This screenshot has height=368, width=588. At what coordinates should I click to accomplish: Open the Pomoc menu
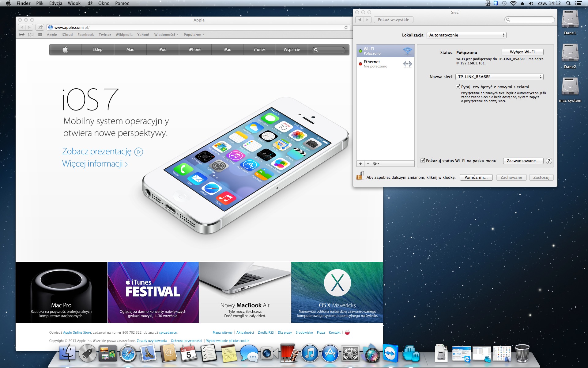point(122,3)
